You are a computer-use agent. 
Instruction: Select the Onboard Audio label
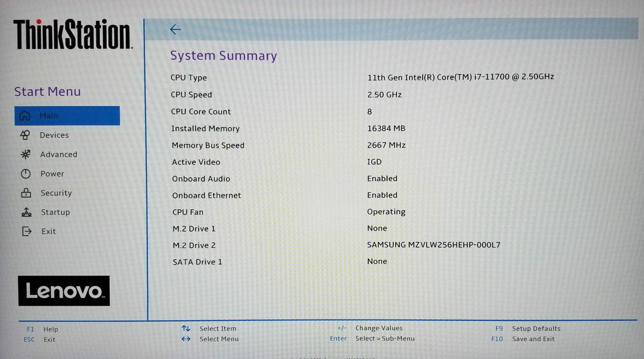tap(201, 179)
